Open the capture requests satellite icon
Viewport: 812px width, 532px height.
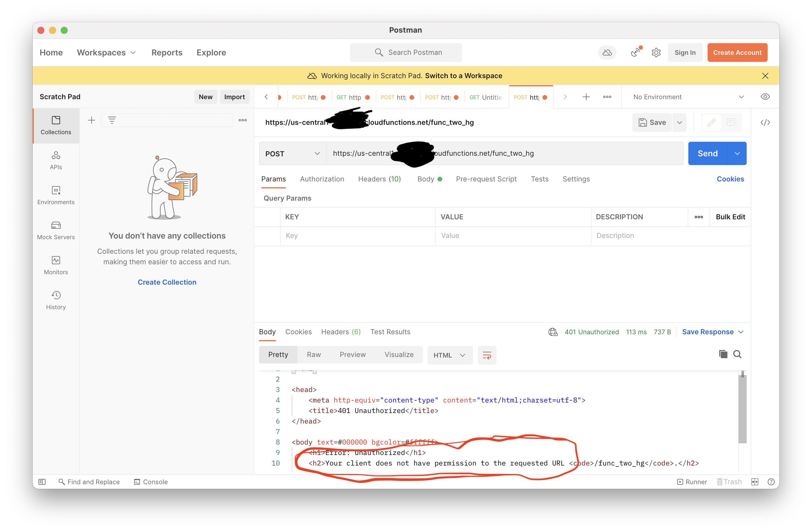click(x=635, y=52)
